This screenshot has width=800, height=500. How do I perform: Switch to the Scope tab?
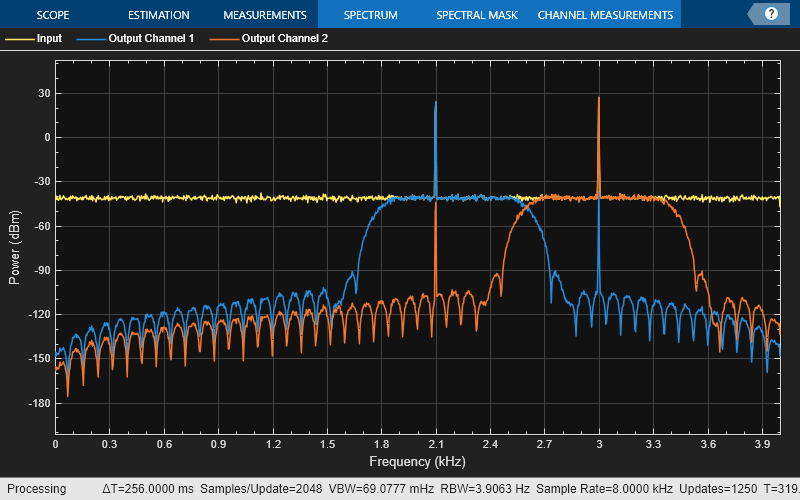point(53,15)
